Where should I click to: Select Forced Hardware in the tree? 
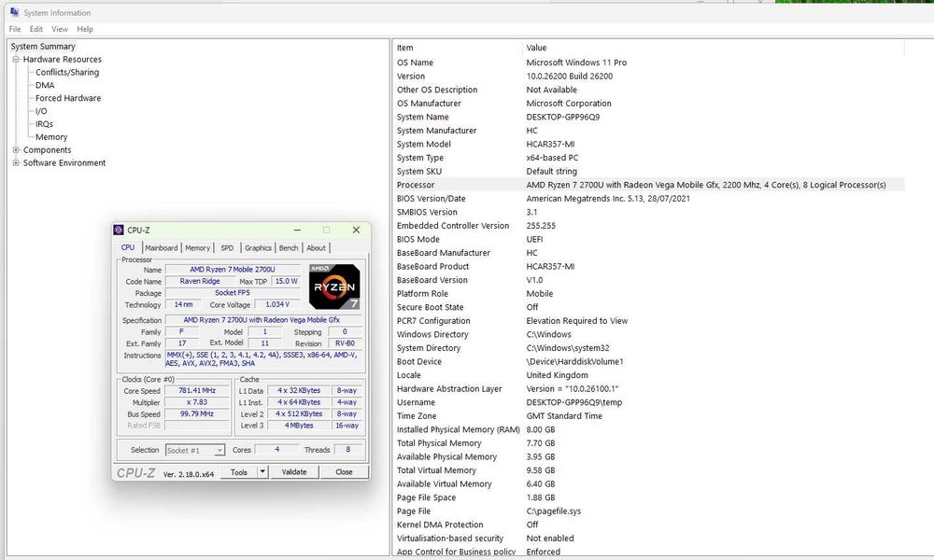68,98
